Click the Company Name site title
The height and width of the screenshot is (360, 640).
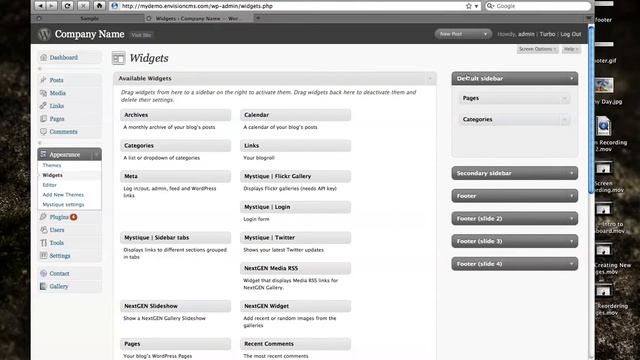click(89, 34)
